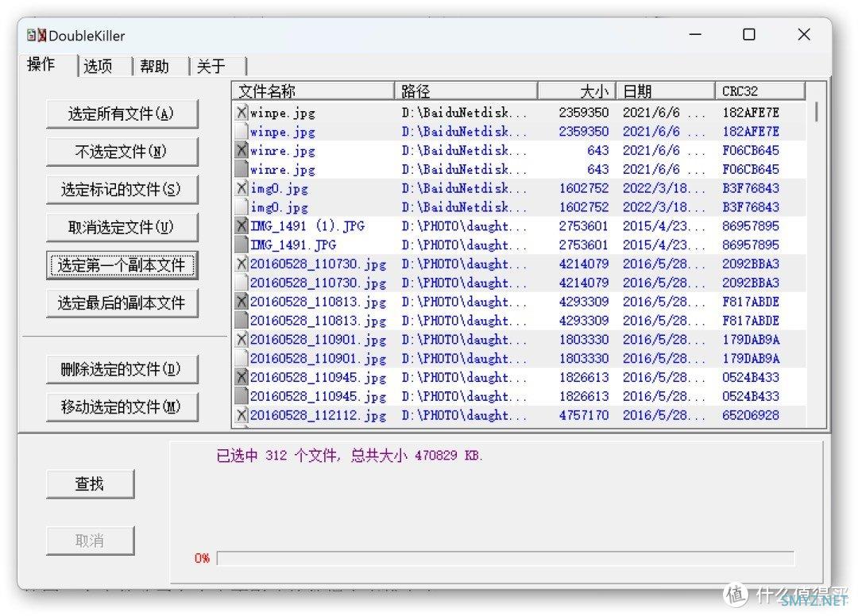Uncheck the checked 20160528_110901.jpg checkbox
Viewport: 858px width, 616px height.
[242, 340]
